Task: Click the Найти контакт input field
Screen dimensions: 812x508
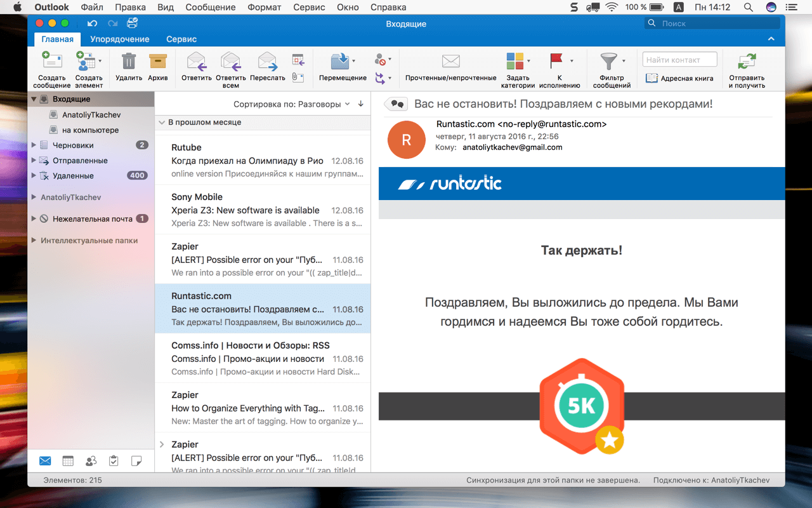Action: coord(680,60)
